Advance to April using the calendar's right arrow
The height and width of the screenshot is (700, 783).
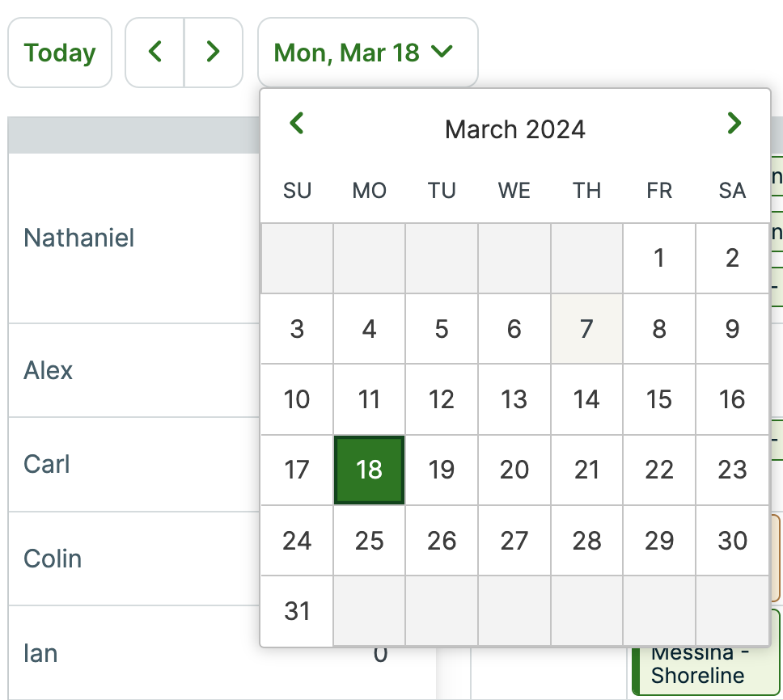tap(734, 123)
